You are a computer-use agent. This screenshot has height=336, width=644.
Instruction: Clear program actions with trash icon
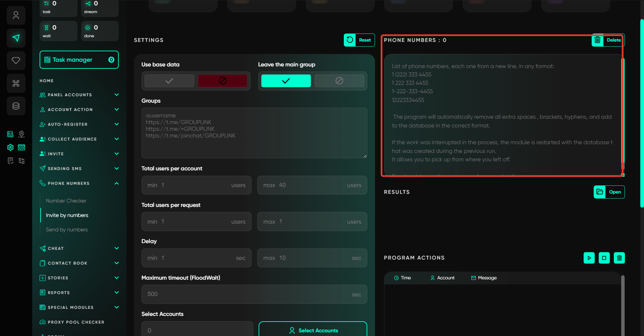pos(619,258)
